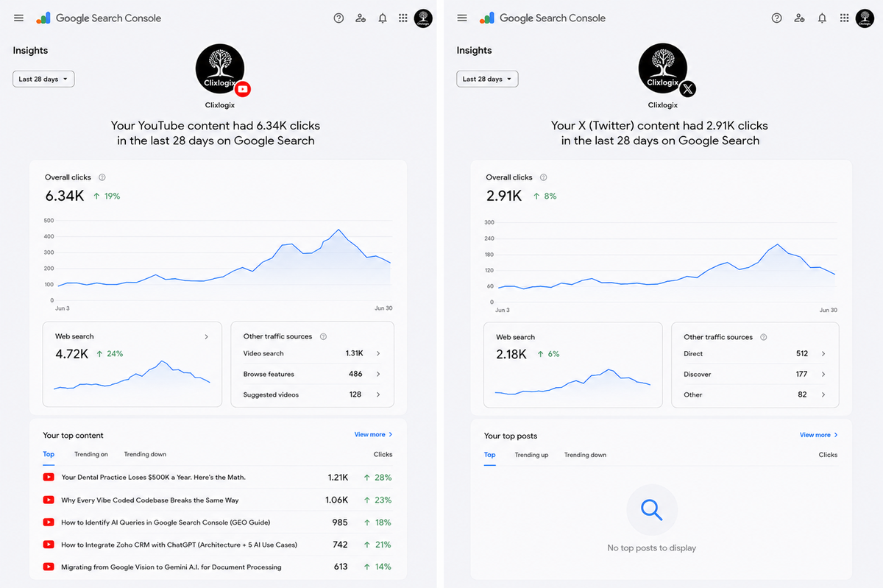The height and width of the screenshot is (588, 883).
Task: Click info icon beside X Overall clicks
Action: [544, 177]
